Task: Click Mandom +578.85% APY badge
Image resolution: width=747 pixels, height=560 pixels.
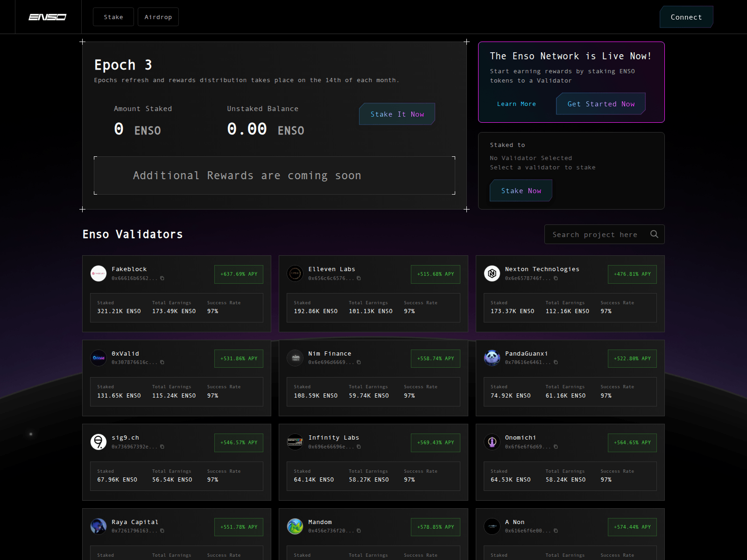Action: pos(436,527)
